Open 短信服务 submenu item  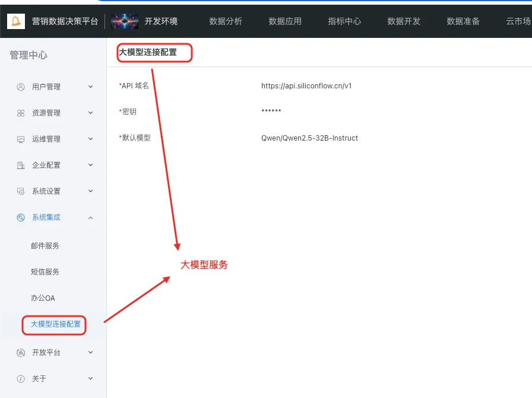pyautogui.click(x=45, y=272)
